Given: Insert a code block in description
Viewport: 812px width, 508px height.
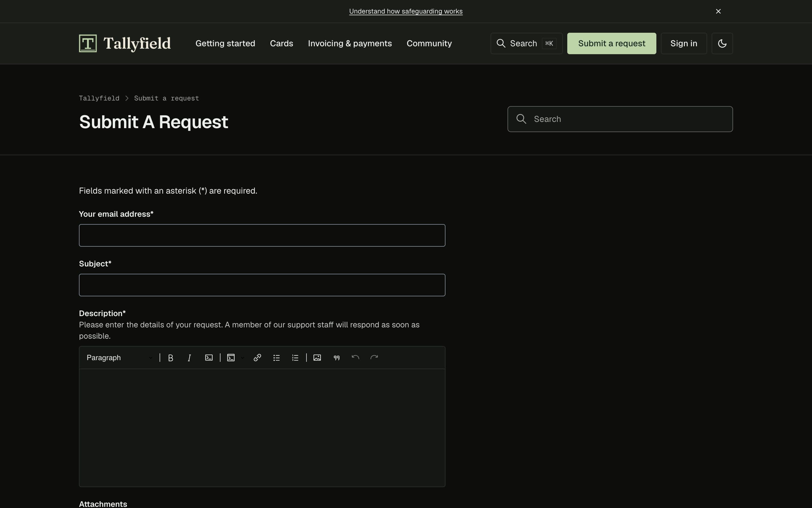Looking at the screenshot, I should tap(231, 358).
